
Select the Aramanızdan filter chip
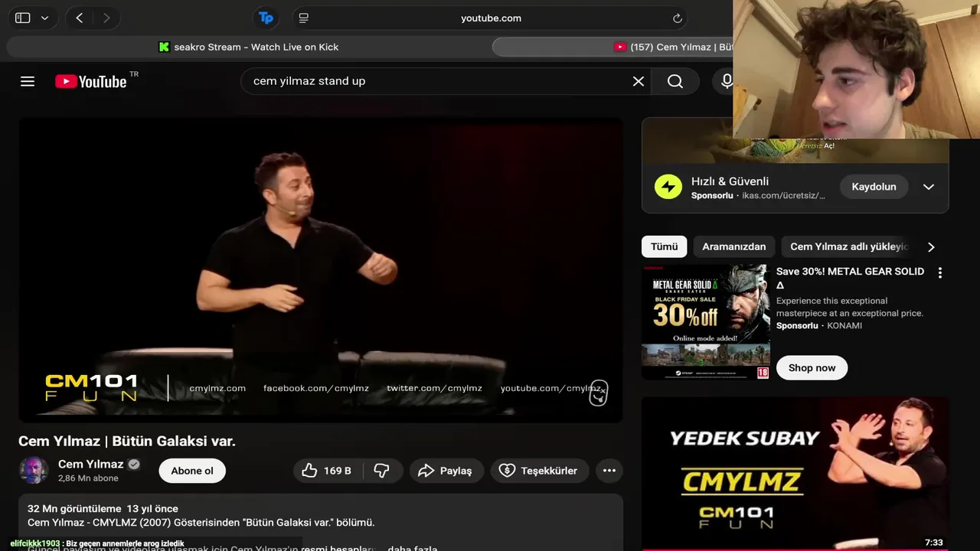(734, 246)
